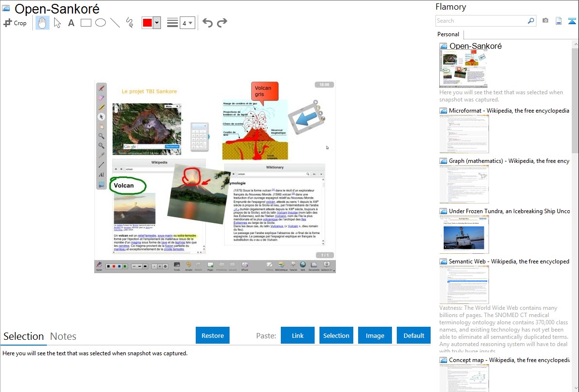Click the red color swatch
The width and height of the screenshot is (579, 392).
tap(147, 23)
